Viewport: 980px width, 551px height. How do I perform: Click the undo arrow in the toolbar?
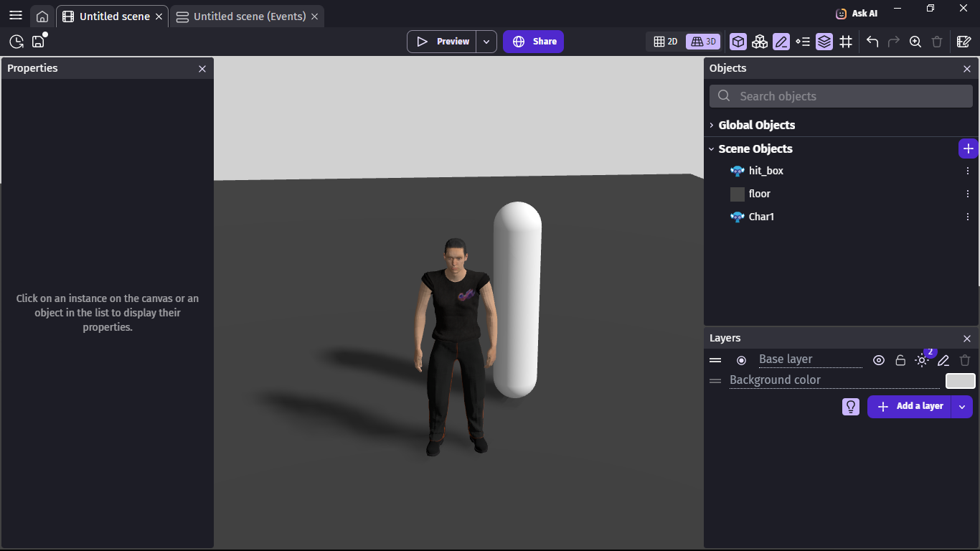coord(872,42)
